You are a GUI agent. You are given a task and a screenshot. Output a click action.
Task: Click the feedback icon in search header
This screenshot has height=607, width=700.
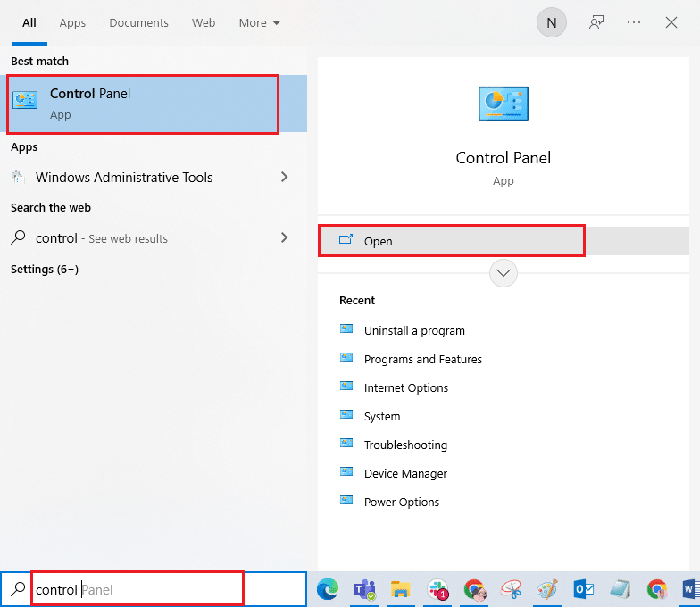pos(596,23)
